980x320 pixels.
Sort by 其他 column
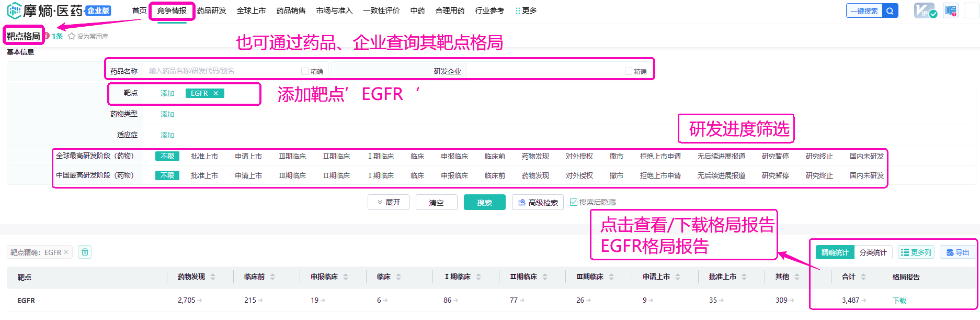click(797, 277)
